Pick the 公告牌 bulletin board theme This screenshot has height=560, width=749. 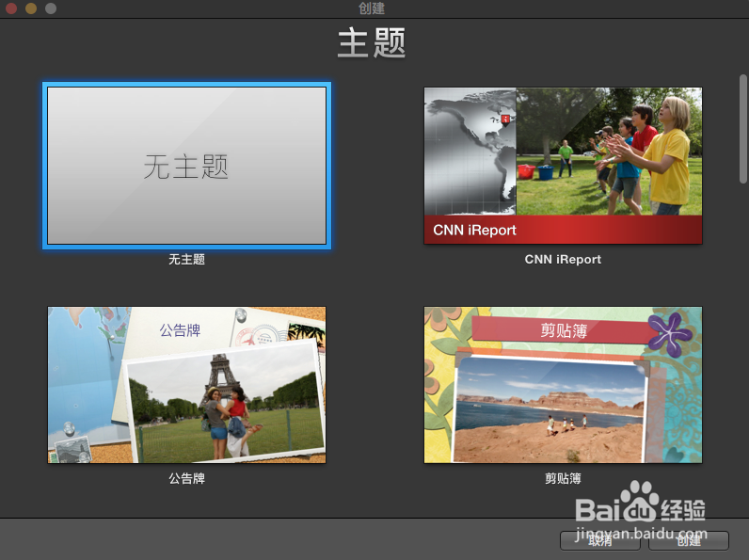(186, 385)
